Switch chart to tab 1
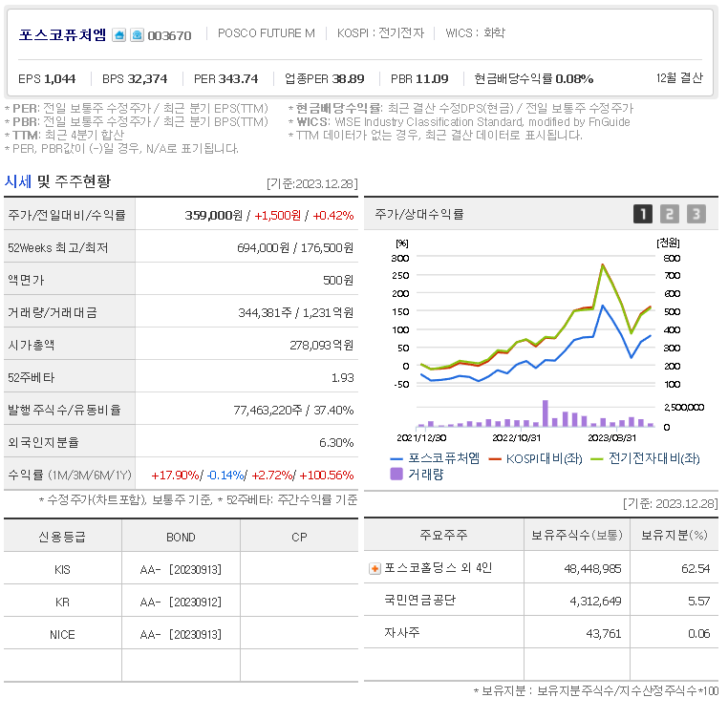Viewport: 728px width, 719px height. (x=643, y=214)
